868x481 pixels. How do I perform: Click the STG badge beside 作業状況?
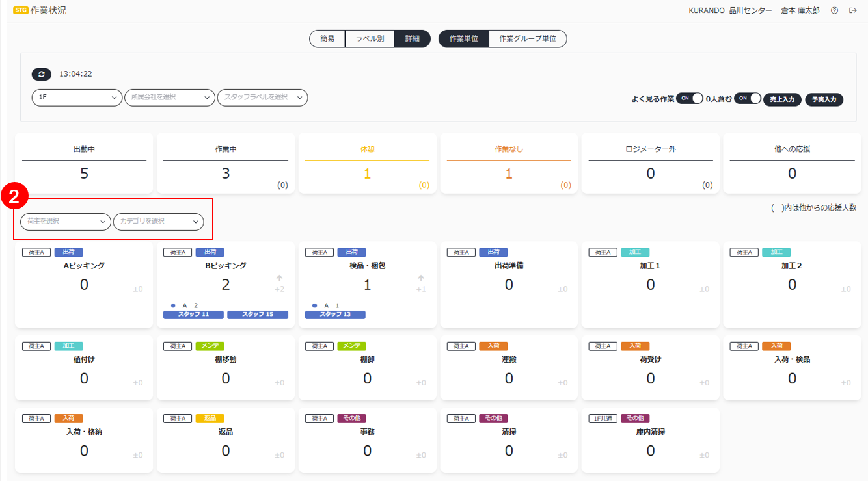pos(20,10)
